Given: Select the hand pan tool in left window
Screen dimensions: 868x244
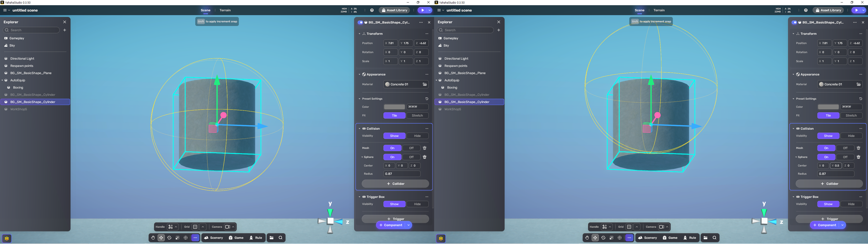Looking at the screenshot, I should point(153,238).
